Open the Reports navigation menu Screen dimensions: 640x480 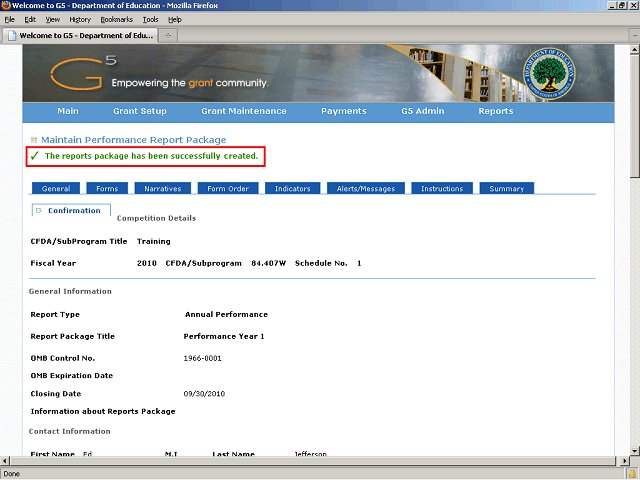(496, 111)
